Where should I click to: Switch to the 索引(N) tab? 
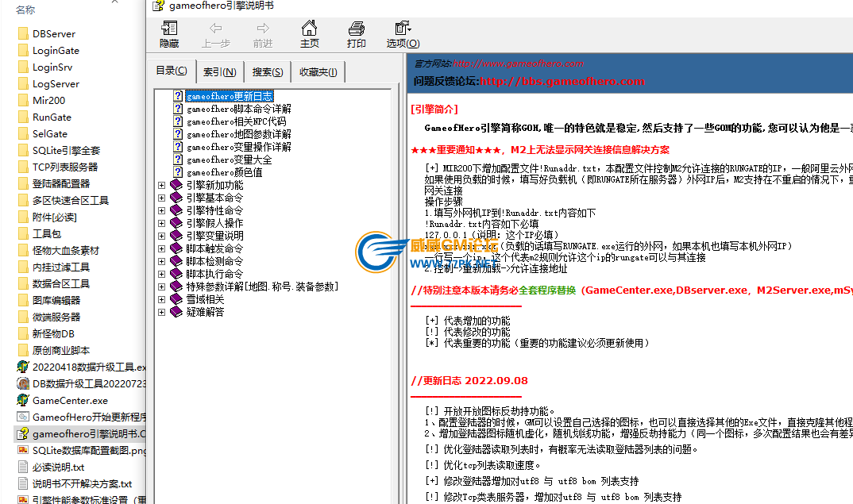click(220, 71)
